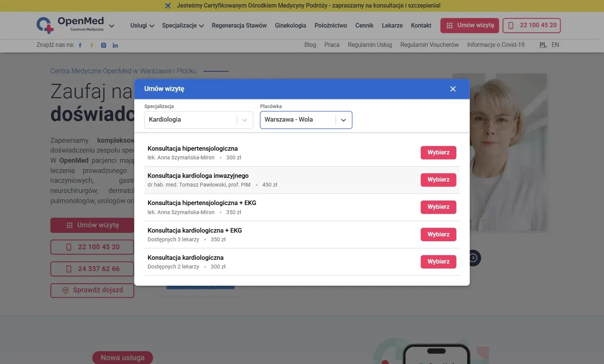Expand the Specjalizacje menu
The height and width of the screenshot is (364, 604).
[183, 25]
